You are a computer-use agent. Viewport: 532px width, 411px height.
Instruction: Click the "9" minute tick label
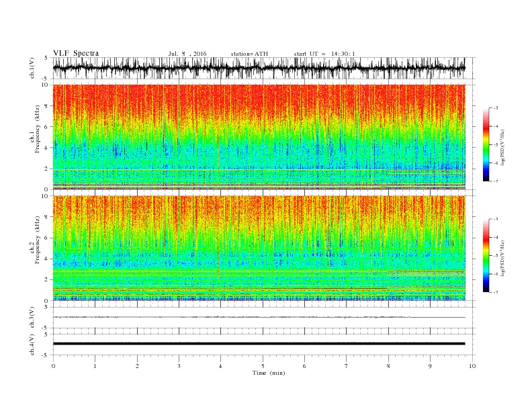tap(430, 366)
